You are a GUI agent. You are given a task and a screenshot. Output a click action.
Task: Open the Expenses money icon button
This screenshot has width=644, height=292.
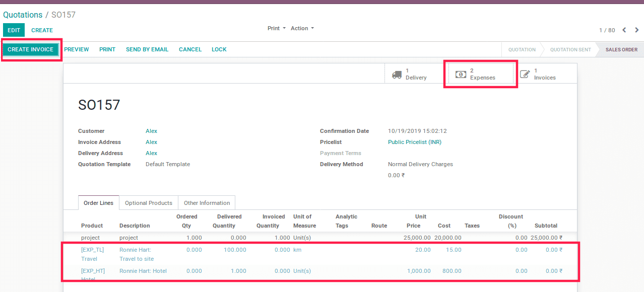(x=480, y=74)
